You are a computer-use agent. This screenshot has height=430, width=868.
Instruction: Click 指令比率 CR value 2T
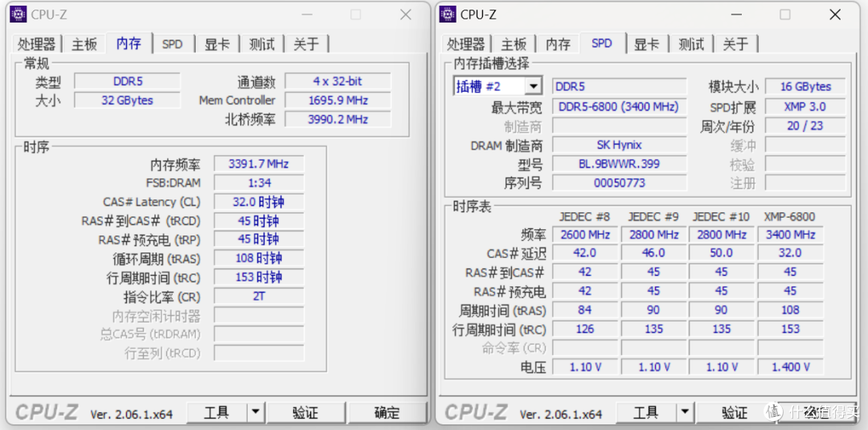pyautogui.click(x=259, y=296)
